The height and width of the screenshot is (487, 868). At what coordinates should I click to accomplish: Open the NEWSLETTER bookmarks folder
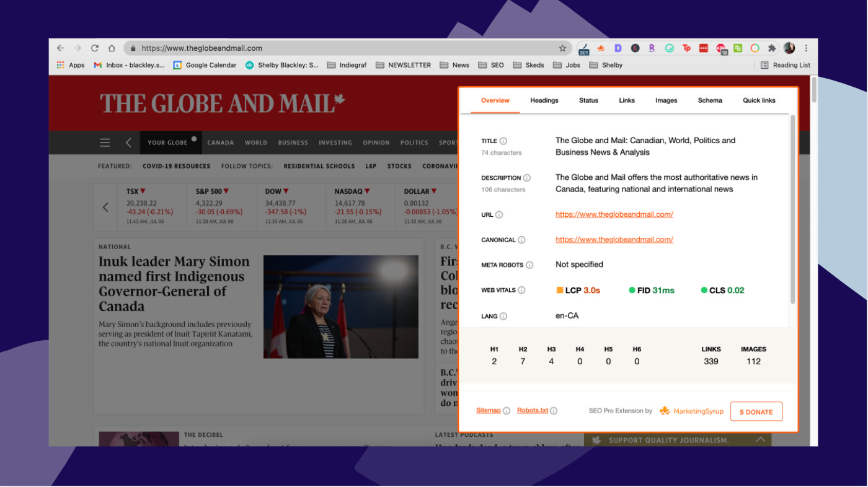point(403,65)
